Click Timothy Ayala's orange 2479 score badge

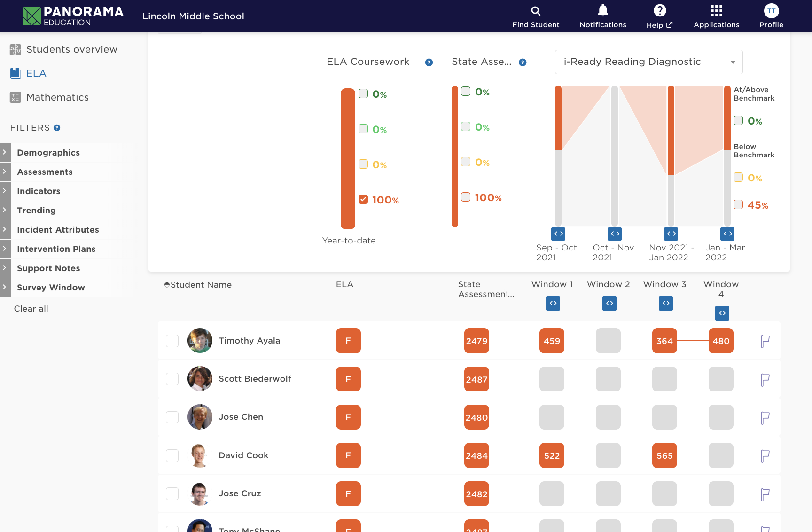[476, 341]
